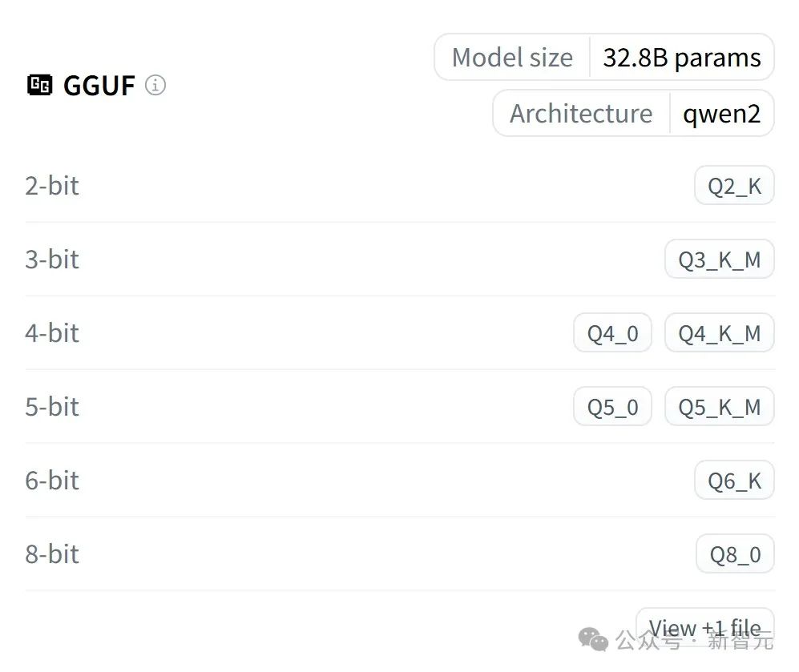Click the Architecture label
The image size is (799, 672).
581,113
